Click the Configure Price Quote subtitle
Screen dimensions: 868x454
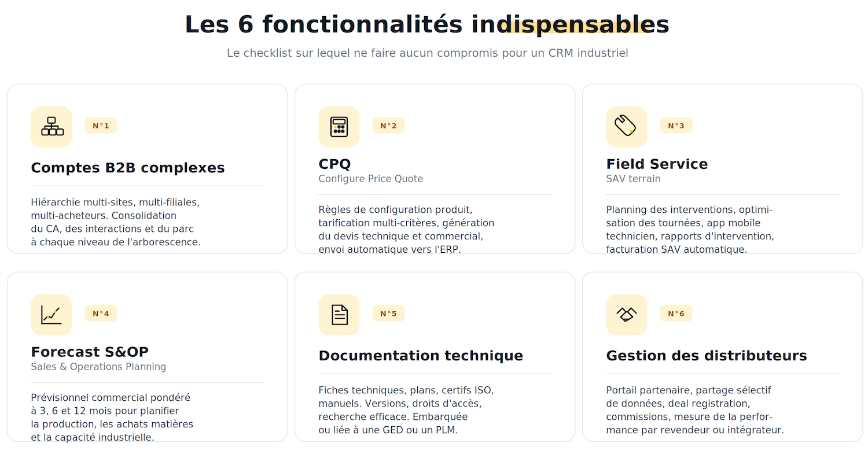tap(370, 179)
